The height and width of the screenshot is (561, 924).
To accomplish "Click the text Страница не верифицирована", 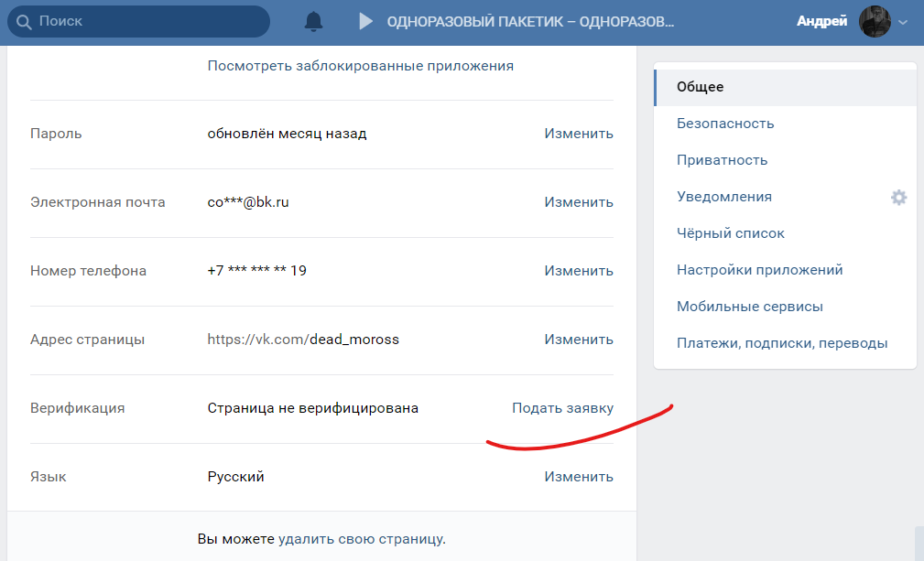I will click(x=313, y=408).
